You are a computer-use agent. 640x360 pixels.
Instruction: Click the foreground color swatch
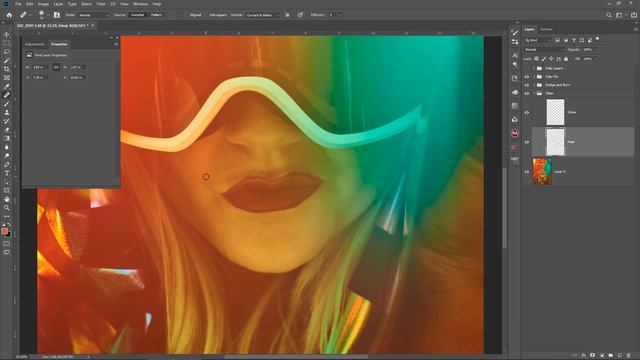4,231
